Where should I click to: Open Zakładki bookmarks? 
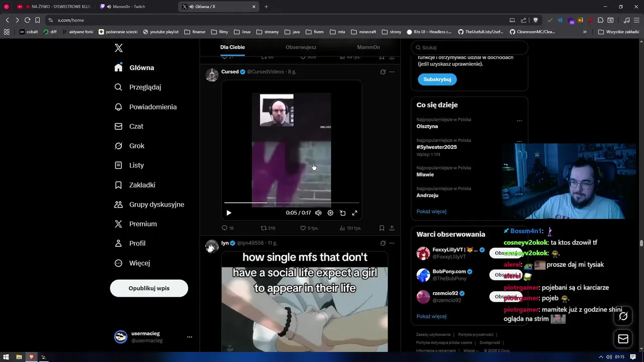(135, 185)
